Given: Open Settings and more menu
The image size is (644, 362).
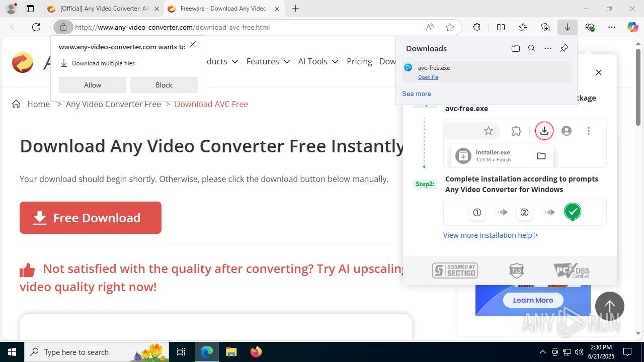Looking at the screenshot, I should pos(612,27).
